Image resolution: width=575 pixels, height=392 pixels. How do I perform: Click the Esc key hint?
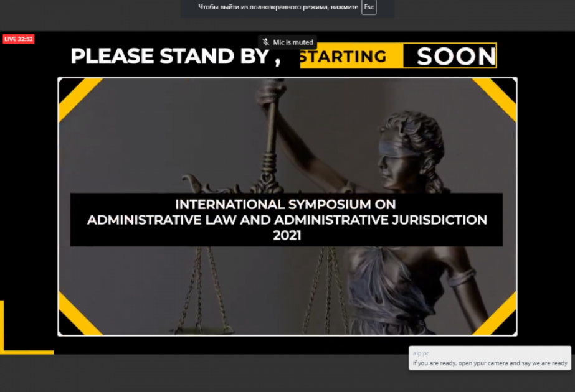click(369, 7)
